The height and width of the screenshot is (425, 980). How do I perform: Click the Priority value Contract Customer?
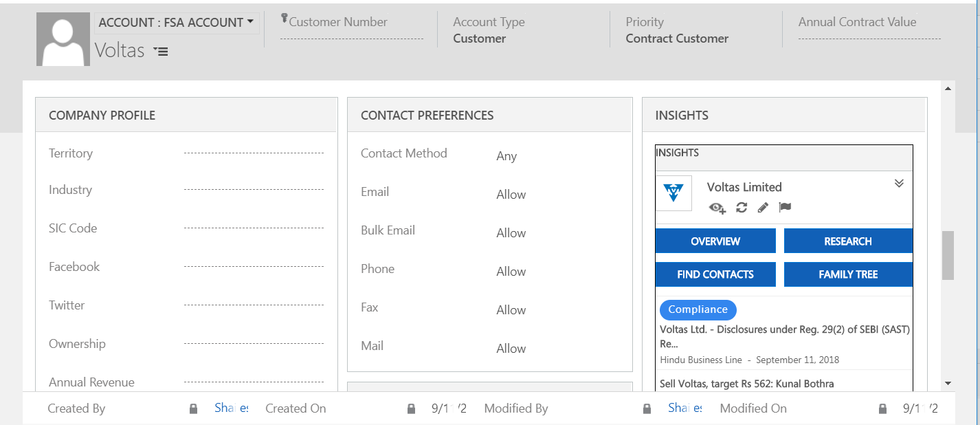tap(677, 39)
